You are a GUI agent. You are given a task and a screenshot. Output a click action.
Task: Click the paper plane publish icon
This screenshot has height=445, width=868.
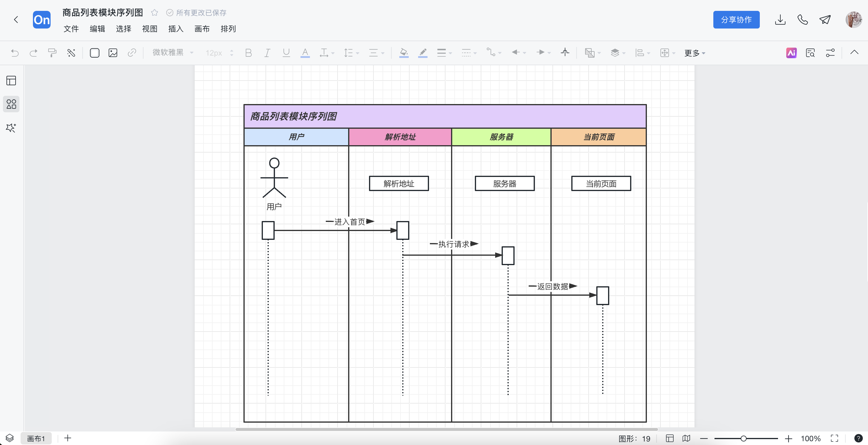(825, 19)
